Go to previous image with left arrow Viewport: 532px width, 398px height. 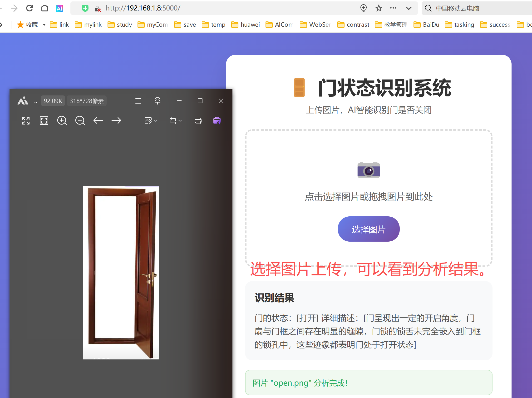98,120
